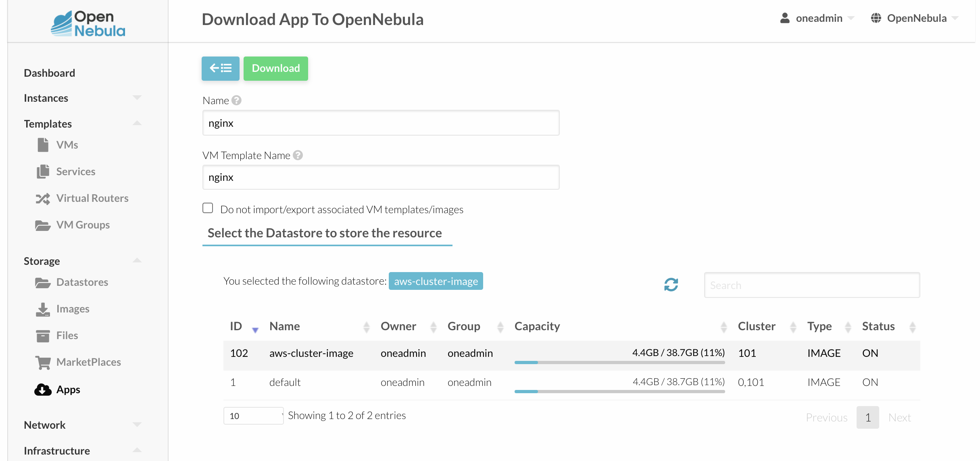
Task: Show help for VM Template Name
Action: click(x=298, y=155)
